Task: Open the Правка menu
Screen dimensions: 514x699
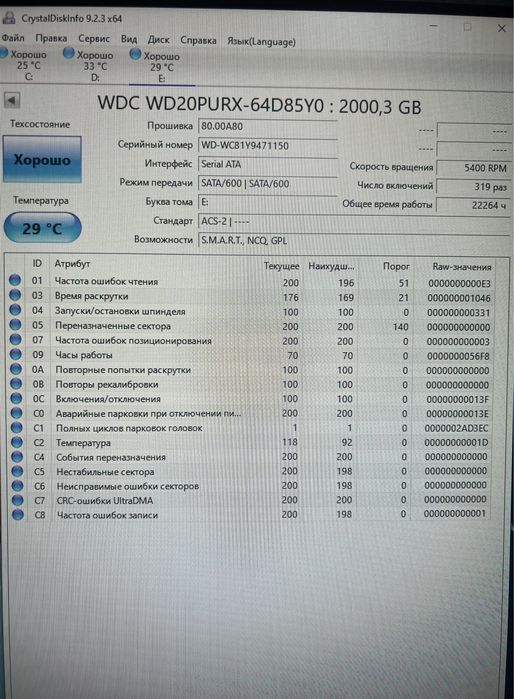Action: pyautogui.click(x=51, y=38)
